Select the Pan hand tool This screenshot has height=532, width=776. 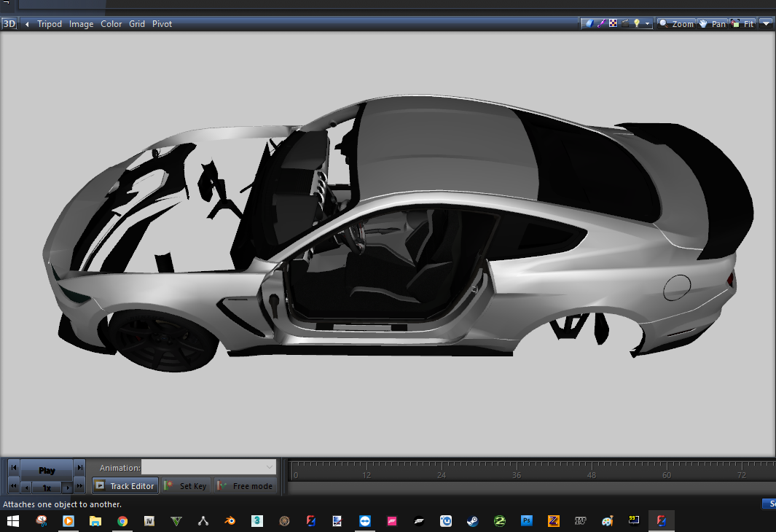pos(712,23)
